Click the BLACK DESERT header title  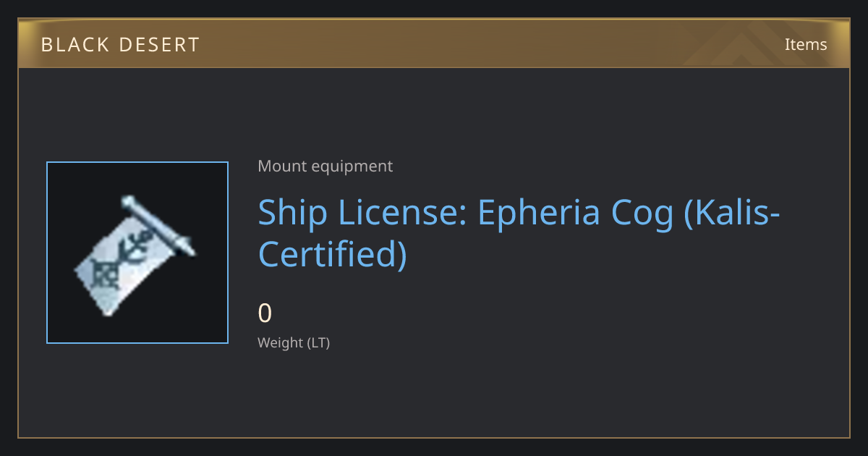pos(120,45)
